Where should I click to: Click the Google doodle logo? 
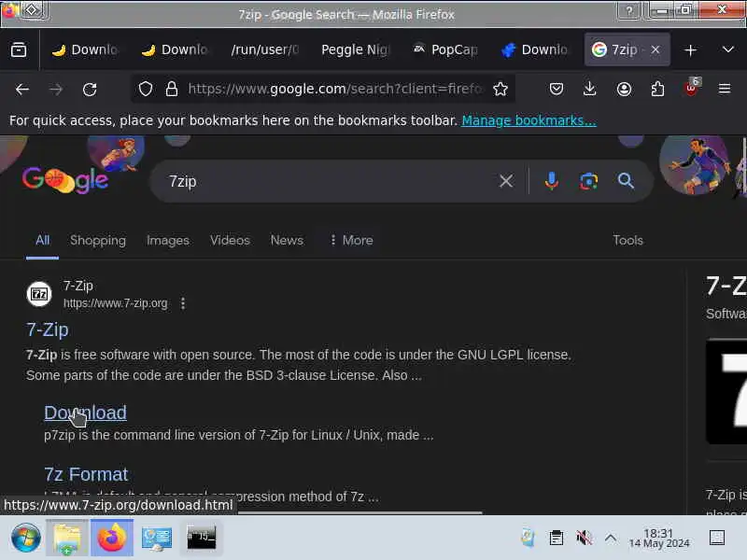coord(65,180)
